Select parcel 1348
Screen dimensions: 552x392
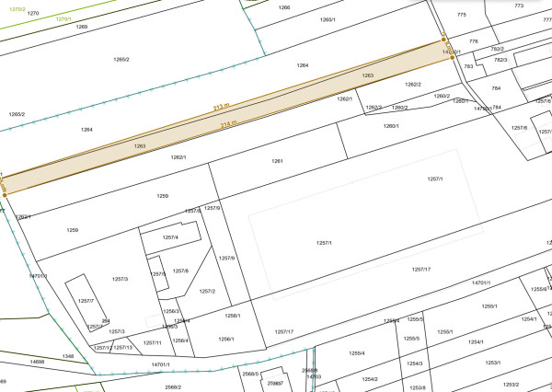[x=68, y=356]
